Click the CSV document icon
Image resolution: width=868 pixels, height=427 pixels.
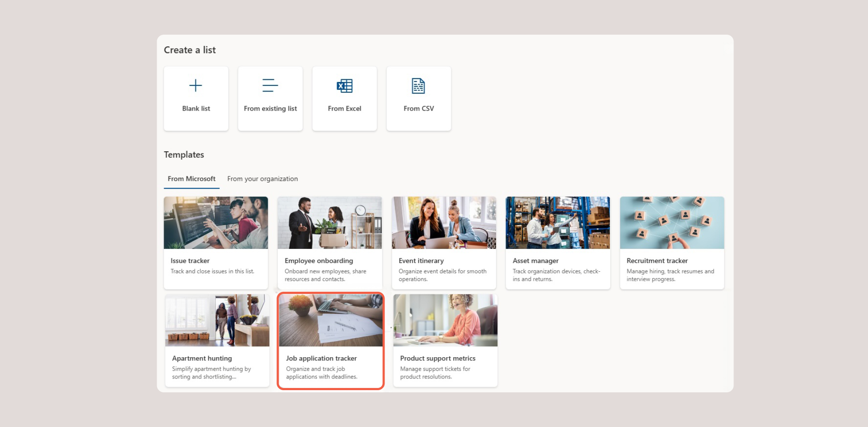coord(418,86)
